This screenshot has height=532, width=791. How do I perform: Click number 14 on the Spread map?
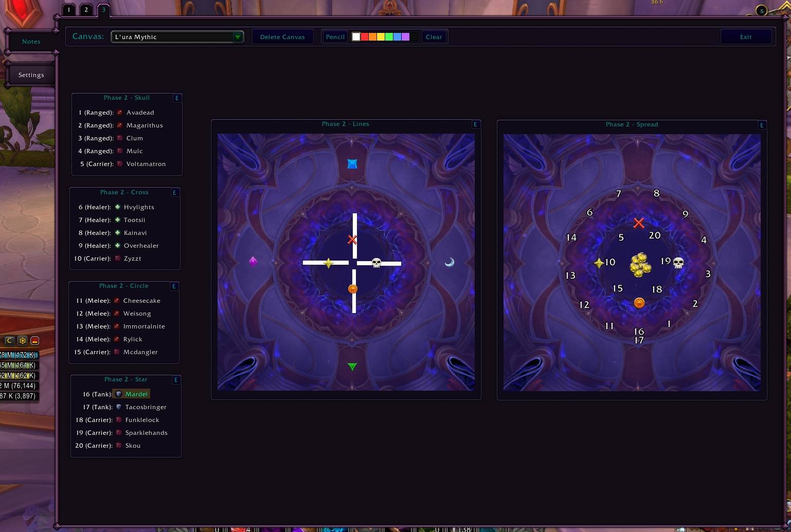point(571,237)
